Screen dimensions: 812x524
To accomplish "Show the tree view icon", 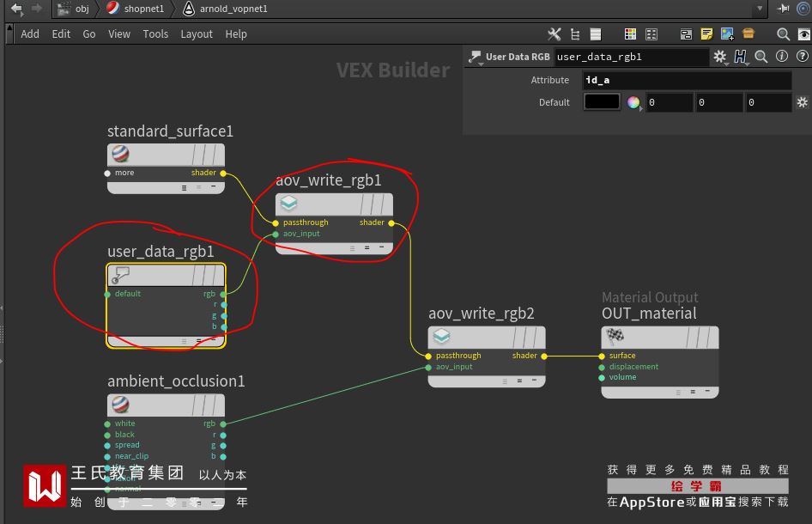I will [x=575, y=34].
